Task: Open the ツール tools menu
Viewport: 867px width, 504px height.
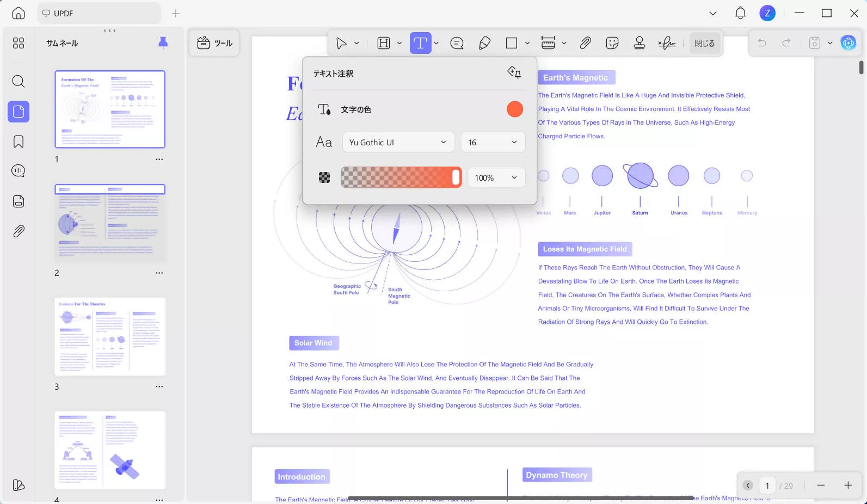Action: coord(215,43)
